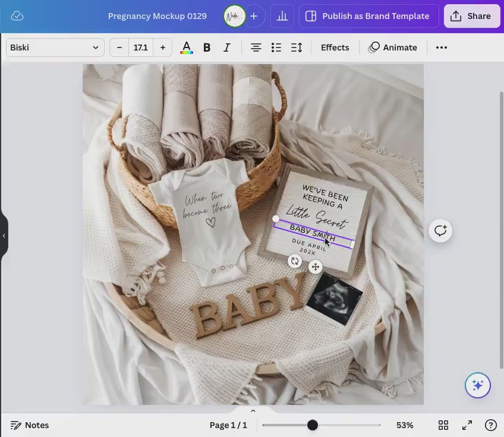Open the line spacing options
504x437 pixels.
(296, 47)
